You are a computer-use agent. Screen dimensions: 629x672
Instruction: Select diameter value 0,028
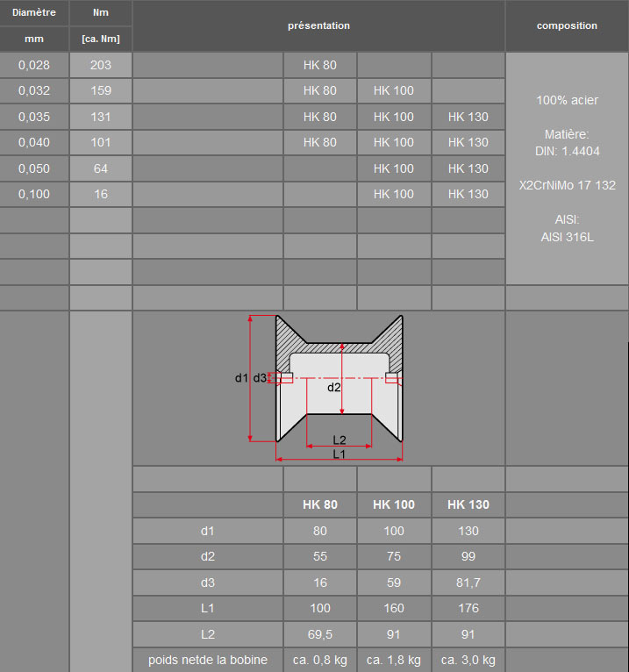[34, 65]
